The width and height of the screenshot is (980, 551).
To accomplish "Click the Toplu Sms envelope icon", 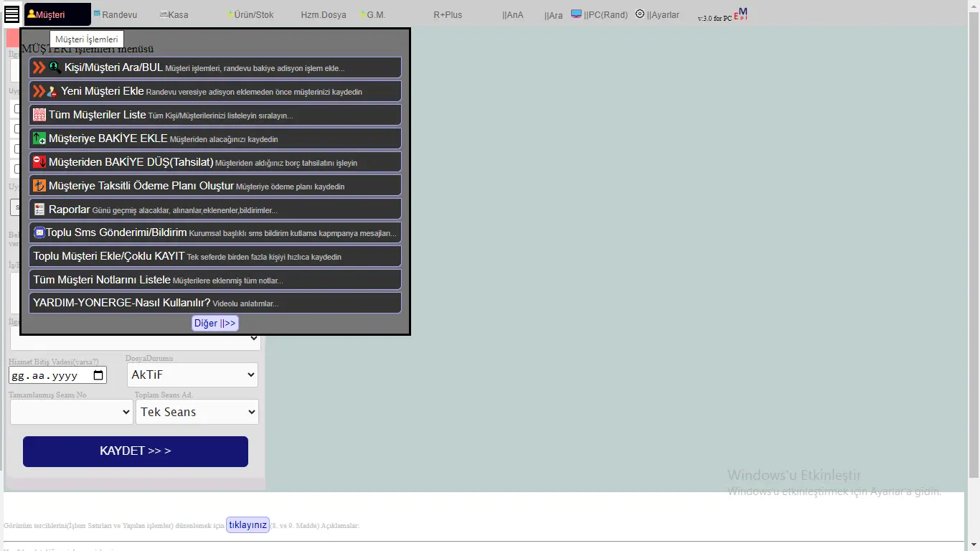I will (x=39, y=232).
